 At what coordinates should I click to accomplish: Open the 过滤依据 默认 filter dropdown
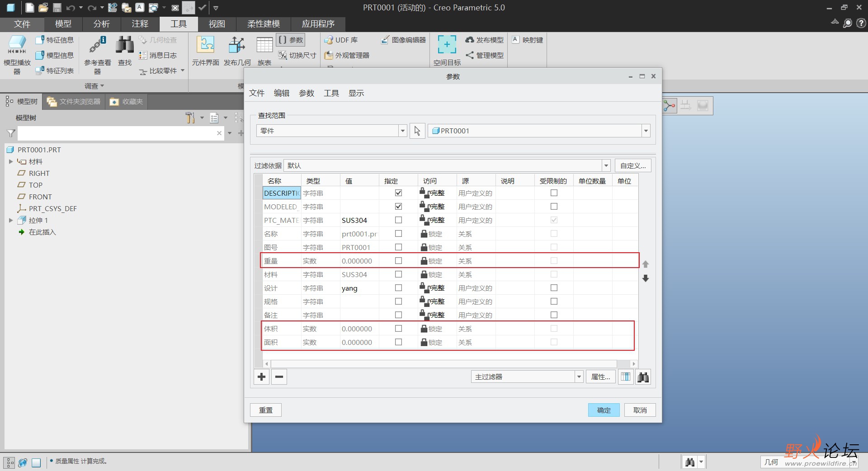pos(606,166)
